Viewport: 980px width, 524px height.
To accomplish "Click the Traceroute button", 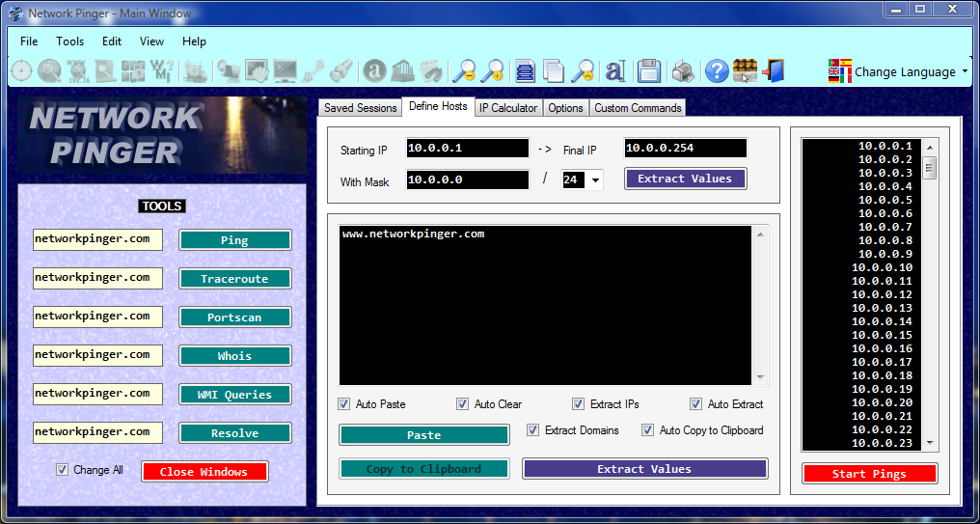I will click(235, 279).
